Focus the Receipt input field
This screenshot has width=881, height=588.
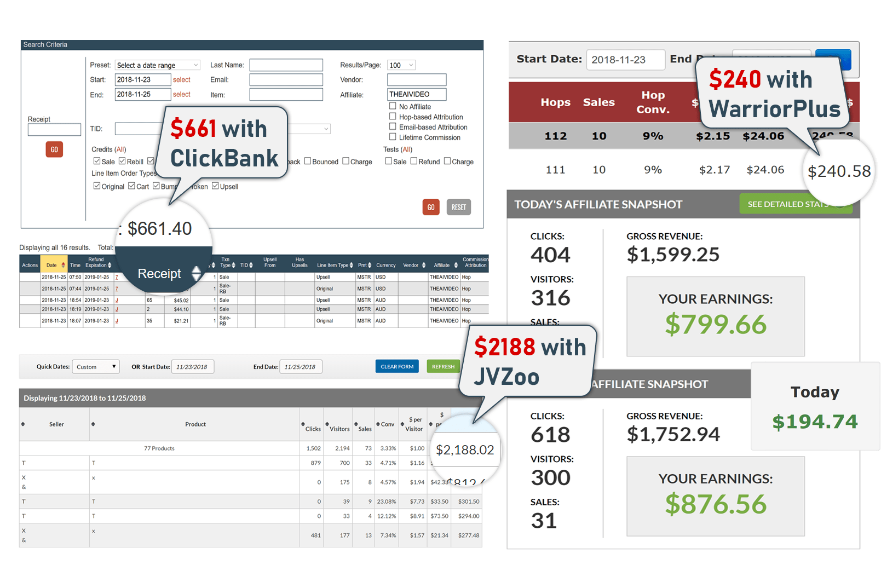(x=54, y=130)
